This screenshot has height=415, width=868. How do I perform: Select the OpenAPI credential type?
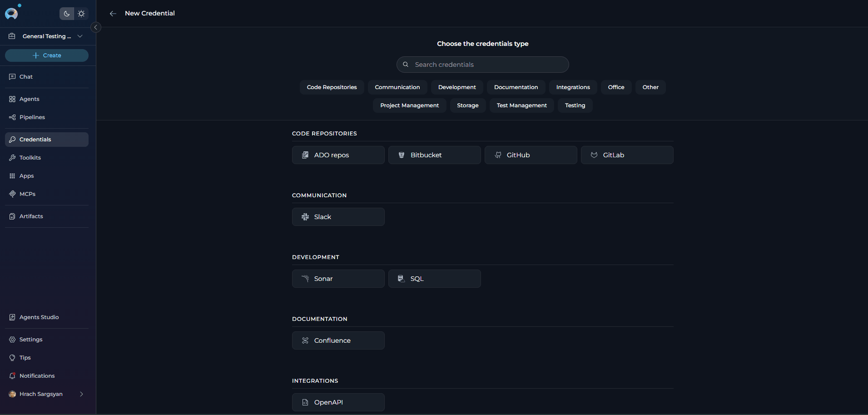tap(338, 402)
